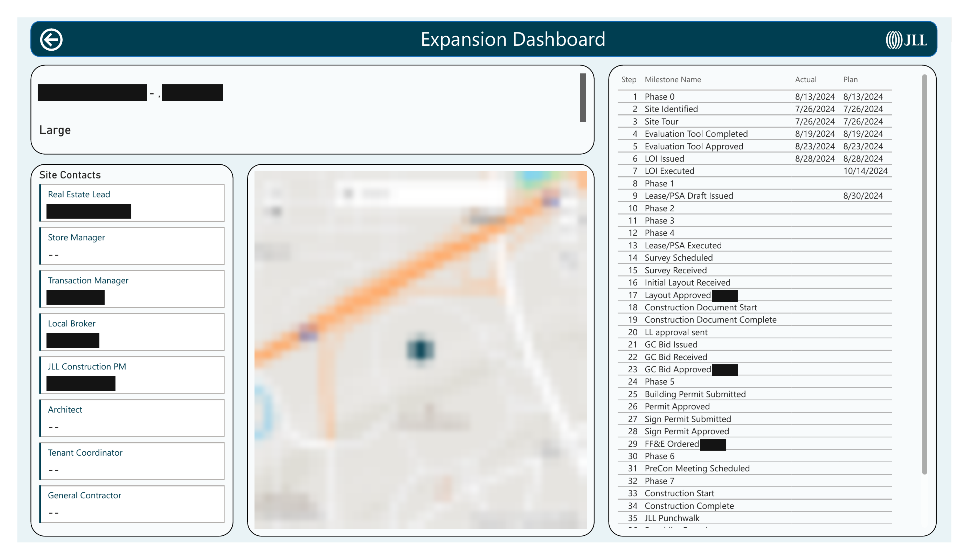
Task: Click 'LL approval sent' milestone
Action: tap(676, 332)
